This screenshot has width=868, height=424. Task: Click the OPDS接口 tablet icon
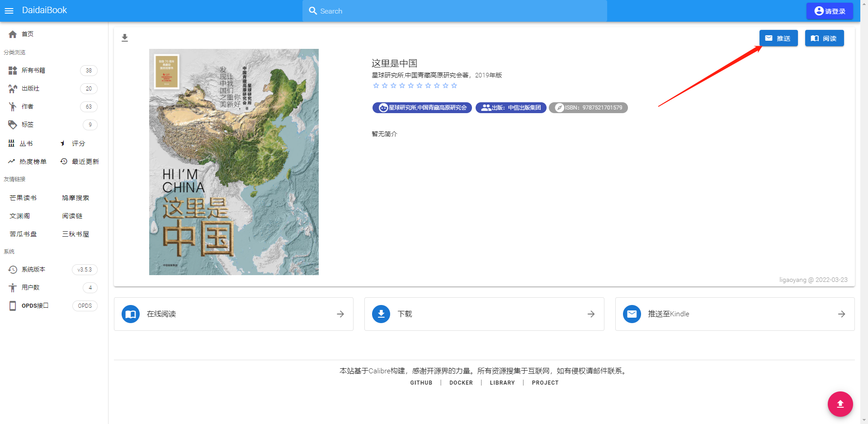click(13, 305)
